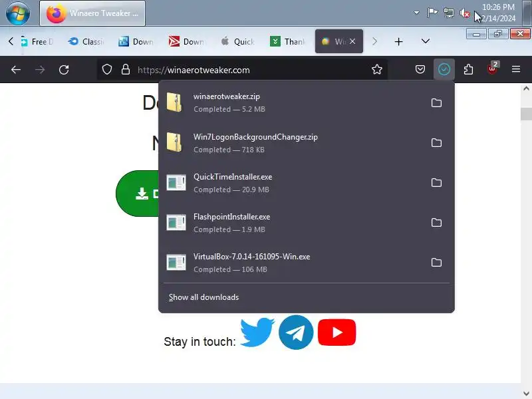
Task: Click the winaerotweaker.zip zip folder icon
Action: (174, 102)
